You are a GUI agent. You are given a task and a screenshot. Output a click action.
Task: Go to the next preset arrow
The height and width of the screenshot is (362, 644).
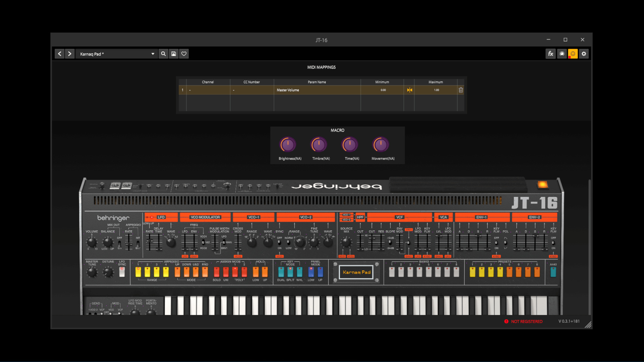click(69, 54)
